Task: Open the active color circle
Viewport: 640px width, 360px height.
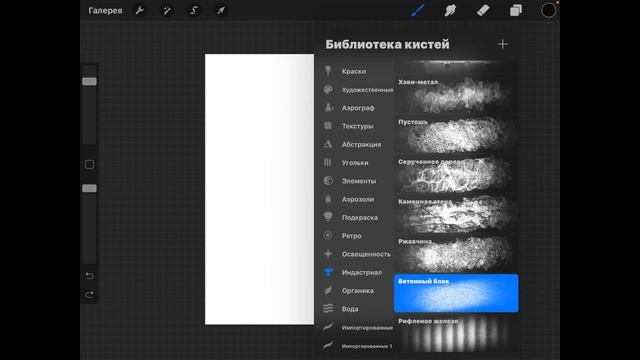Action: [x=549, y=11]
